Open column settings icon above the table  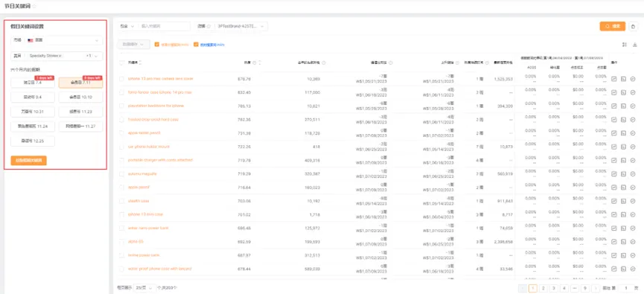point(625,45)
